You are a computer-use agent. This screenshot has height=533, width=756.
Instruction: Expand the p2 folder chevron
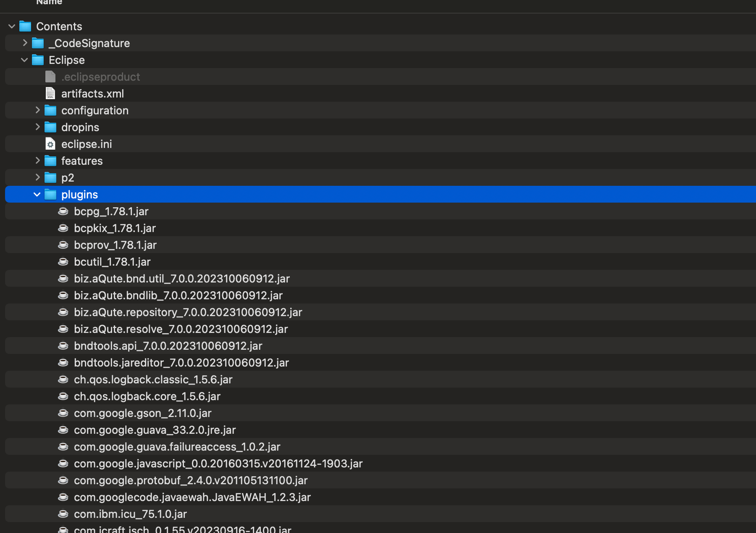tap(37, 177)
